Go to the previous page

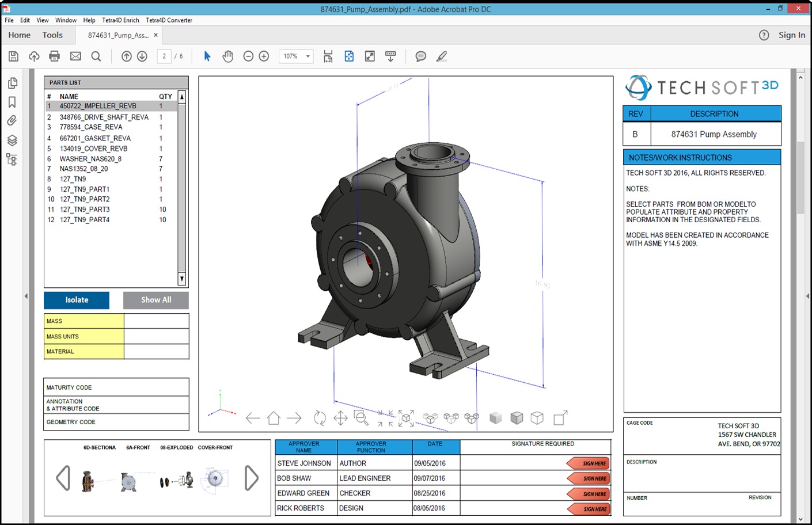(x=127, y=56)
